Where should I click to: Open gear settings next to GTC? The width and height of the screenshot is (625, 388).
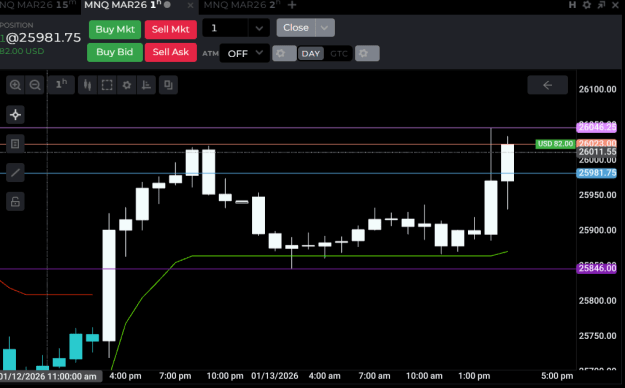click(x=367, y=53)
